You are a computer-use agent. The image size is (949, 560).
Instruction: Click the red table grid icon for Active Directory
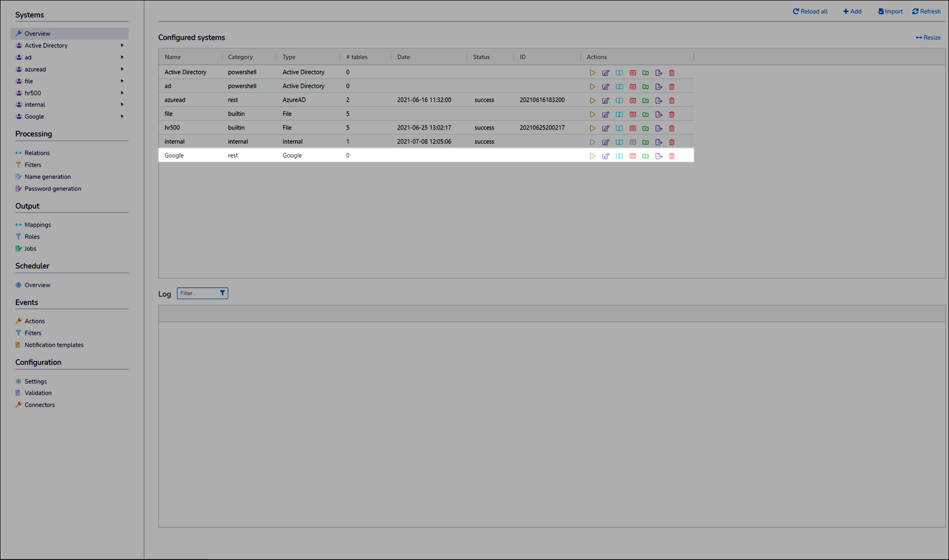(x=633, y=73)
